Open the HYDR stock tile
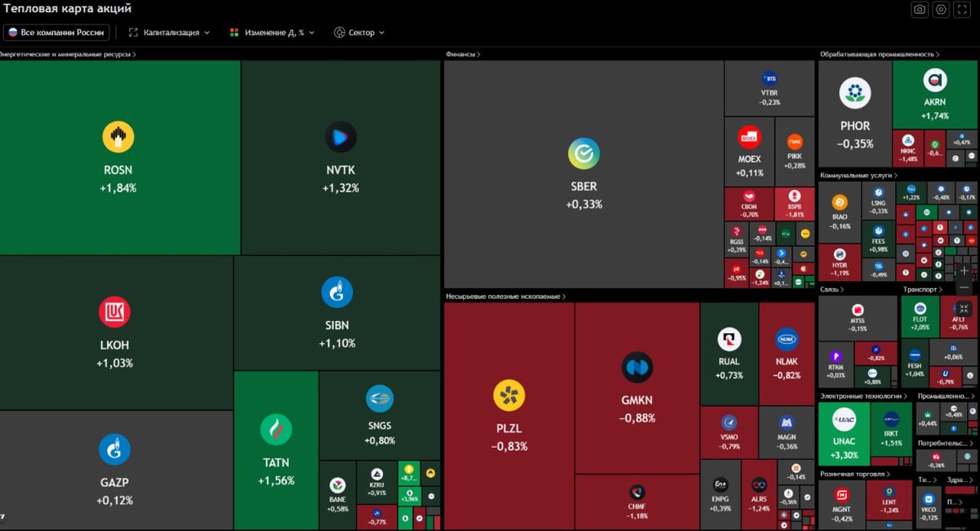 pyautogui.click(x=840, y=263)
